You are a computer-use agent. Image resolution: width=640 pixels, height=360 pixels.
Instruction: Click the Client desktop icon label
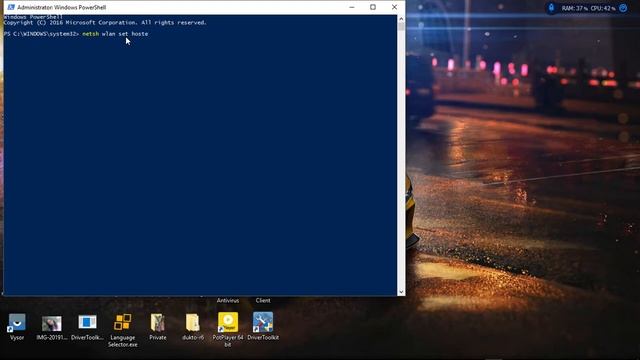263,300
